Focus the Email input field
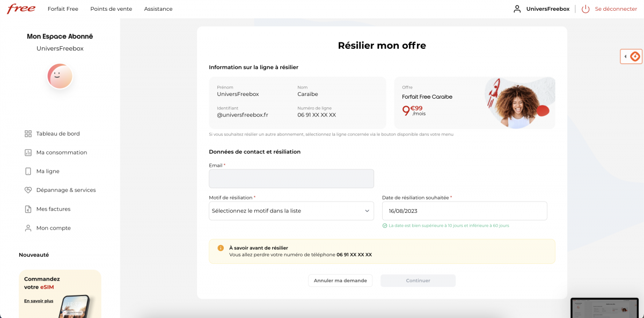Image resolution: width=644 pixels, height=318 pixels. (291, 179)
